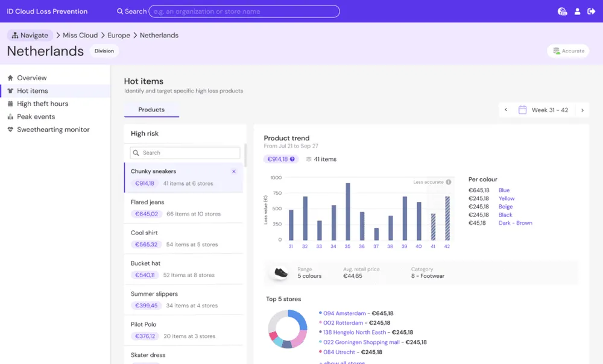
Task: Focus the High risk product search box
Action: click(185, 153)
